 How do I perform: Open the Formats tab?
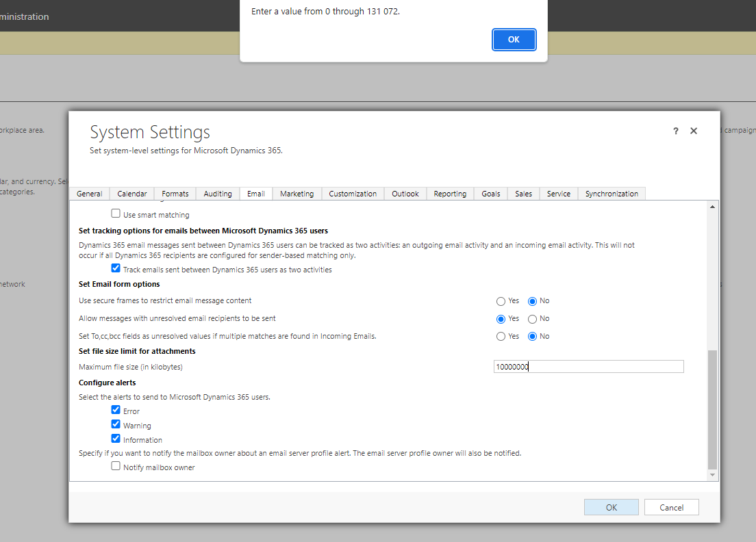175,194
